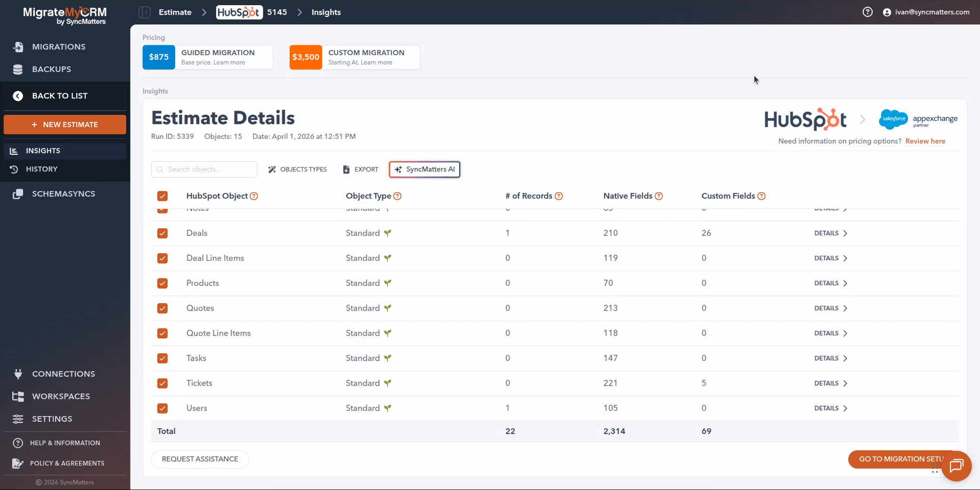Click the SyncMatters AI button

click(425, 169)
